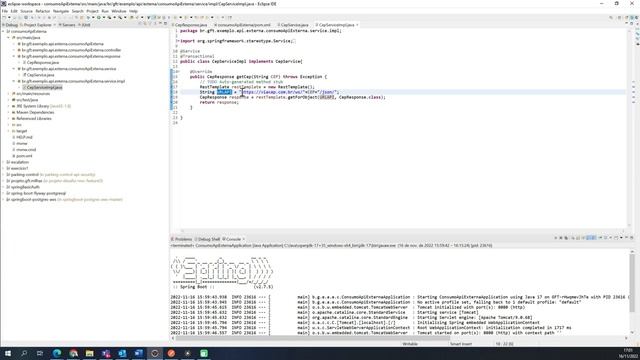Image resolution: width=640 pixels, height=360 pixels.
Task: Switch to the Problems tab
Action: point(182,239)
